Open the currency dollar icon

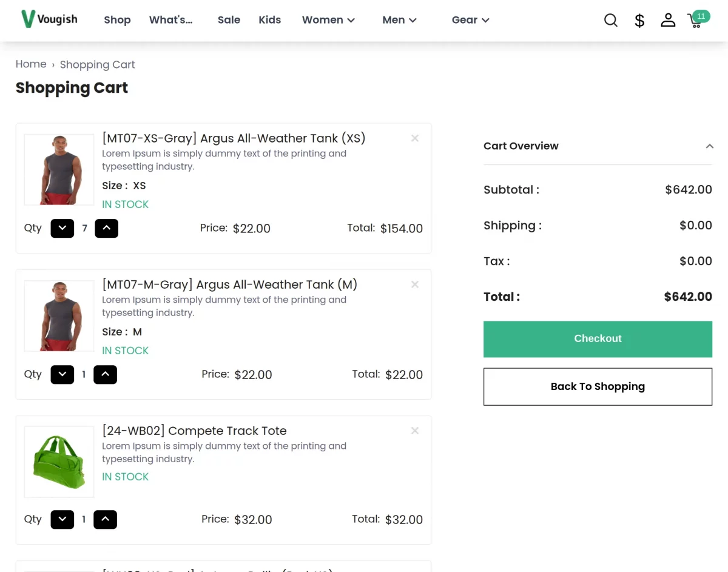pos(639,21)
